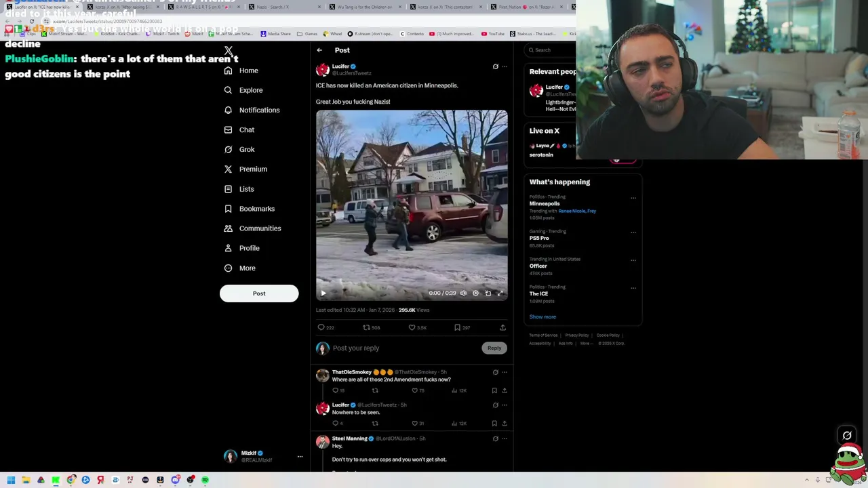Open Chat in the sidebar

[x=239, y=129]
